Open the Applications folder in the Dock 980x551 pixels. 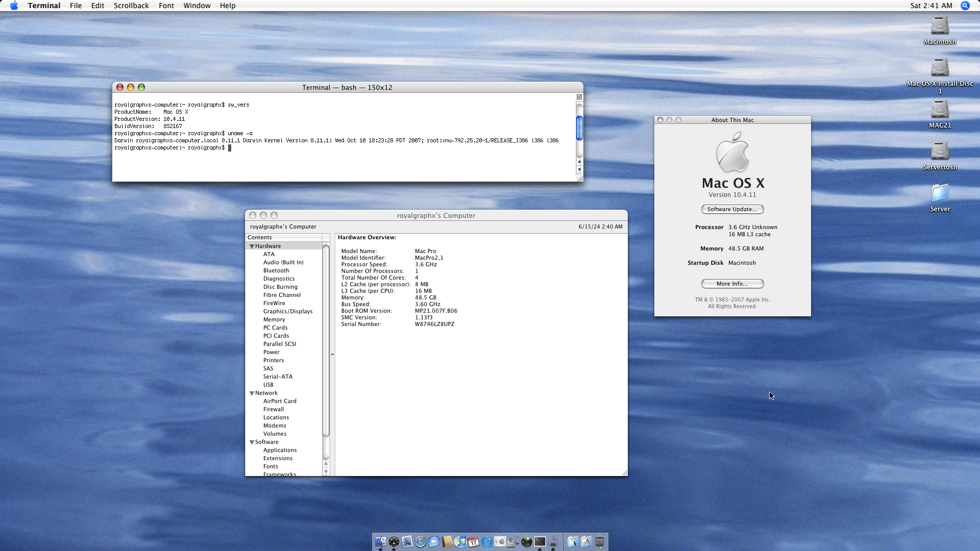(x=586, y=542)
